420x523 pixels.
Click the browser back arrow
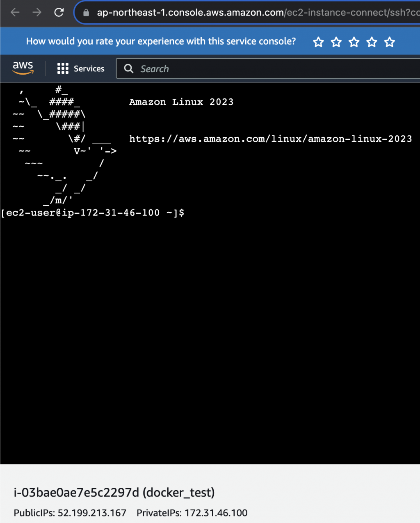(15, 12)
